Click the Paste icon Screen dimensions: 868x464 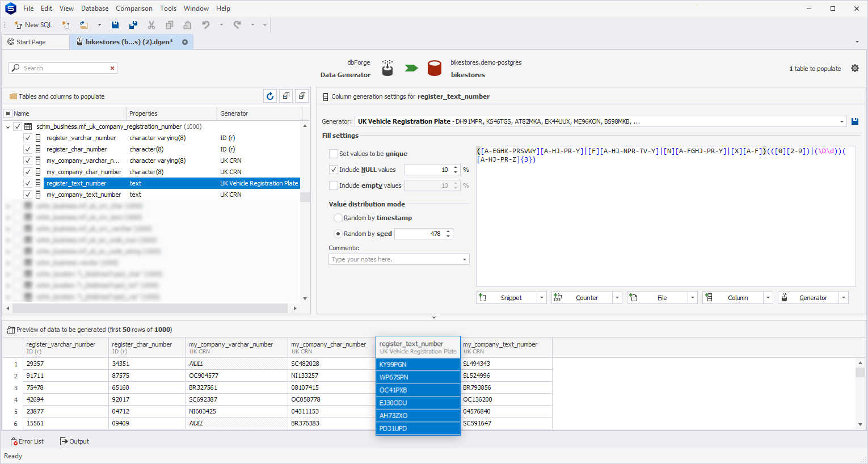pyautogui.click(x=187, y=25)
